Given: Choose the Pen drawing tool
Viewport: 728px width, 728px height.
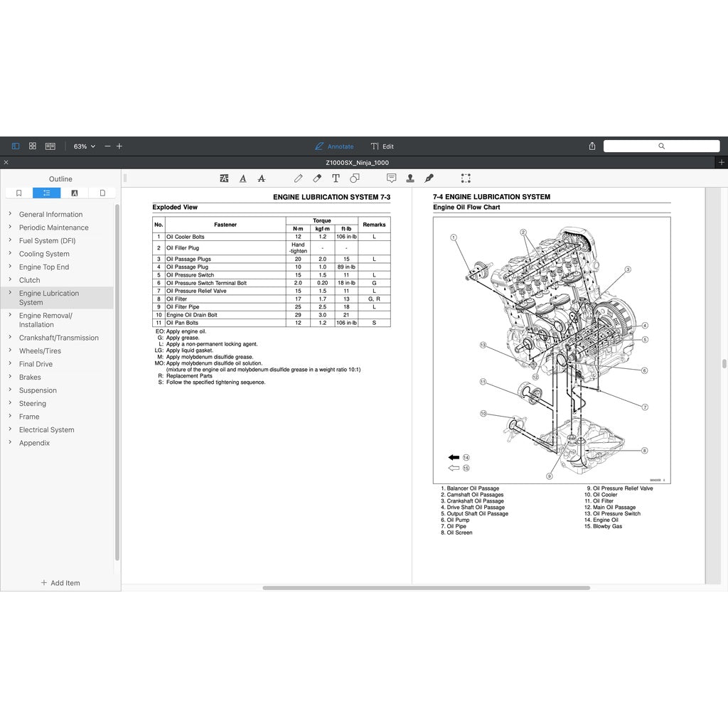Looking at the screenshot, I should (x=299, y=178).
